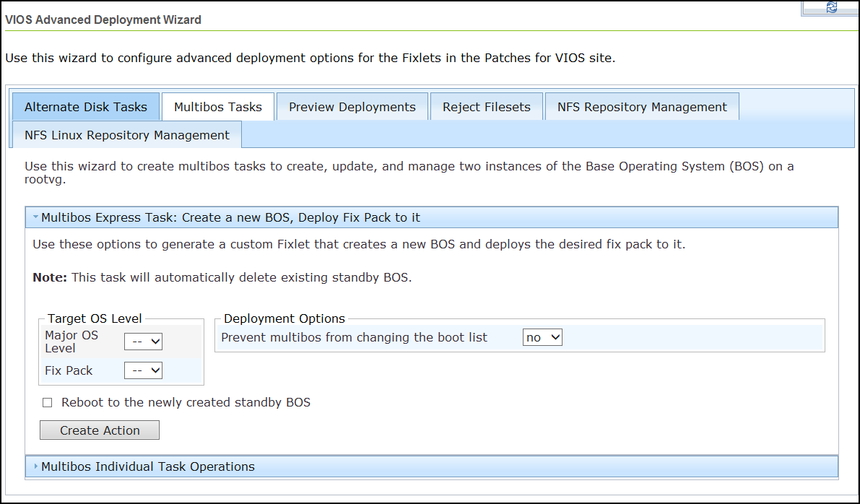Open the Fix Pack dropdown
The height and width of the screenshot is (504, 860).
(143, 370)
